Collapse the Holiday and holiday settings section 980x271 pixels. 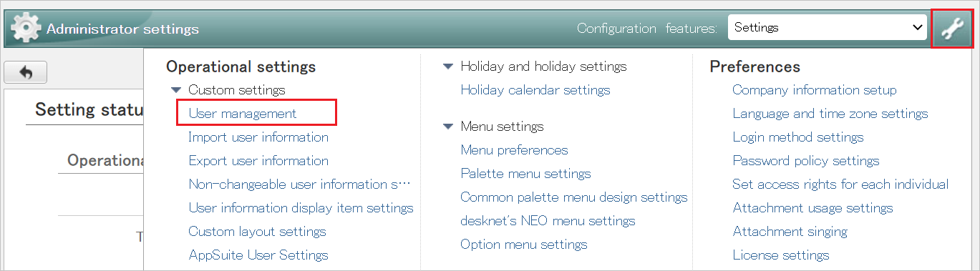pyautogui.click(x=448, y=66)
